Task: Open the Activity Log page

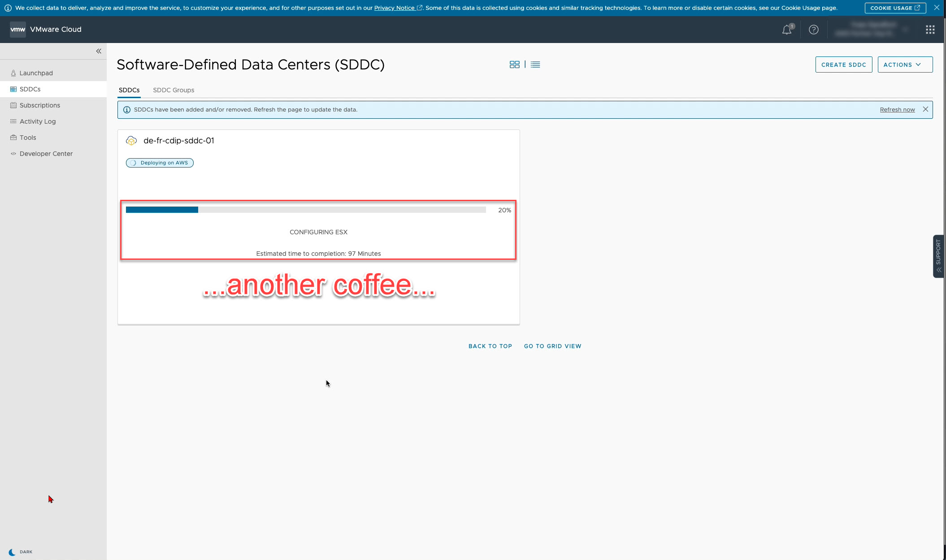Action: [38, 121]
